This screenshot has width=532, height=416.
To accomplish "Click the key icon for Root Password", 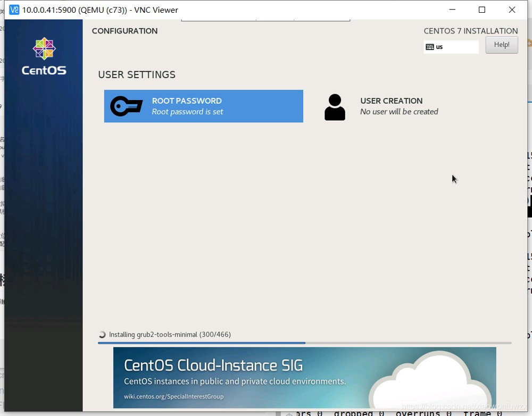I will pos(126,106).
